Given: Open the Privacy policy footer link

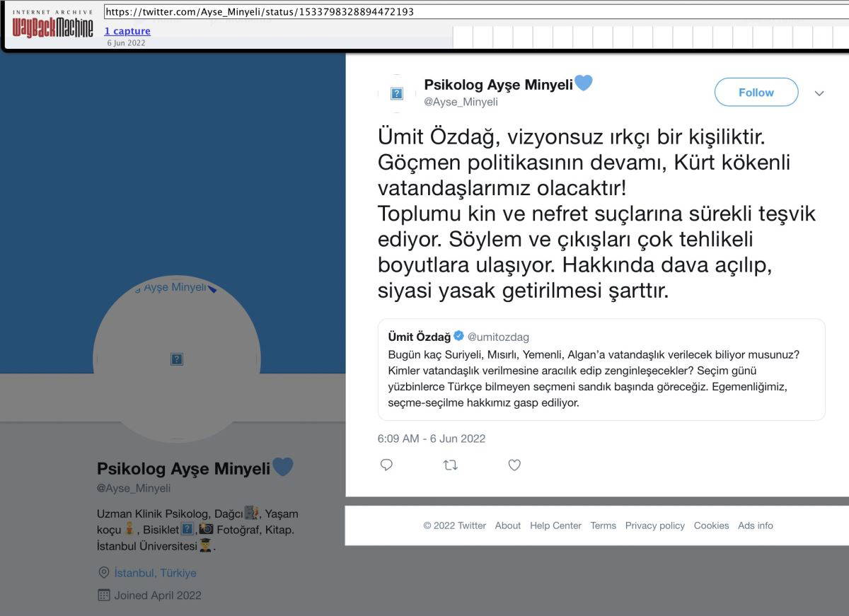Looking at the screenshot, I should tap(654, 525).
